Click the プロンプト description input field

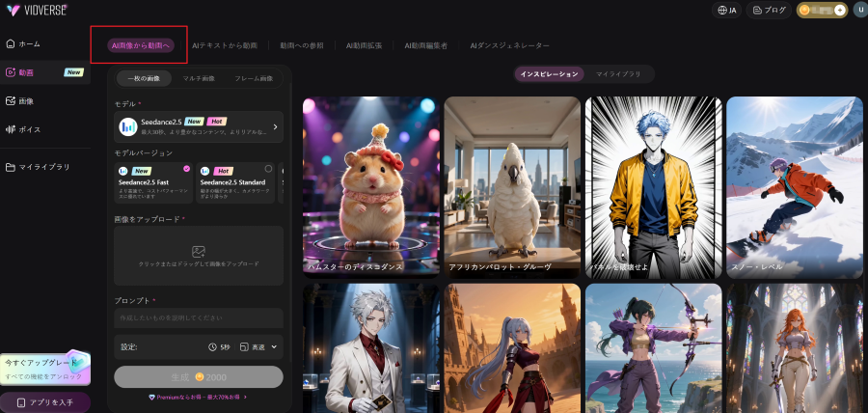click(199, 318)
